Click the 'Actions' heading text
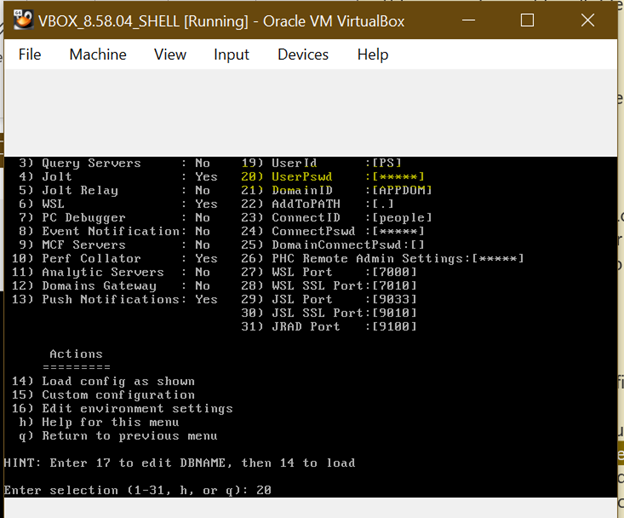This screenshot has width=624, height=518. (76, 354)
